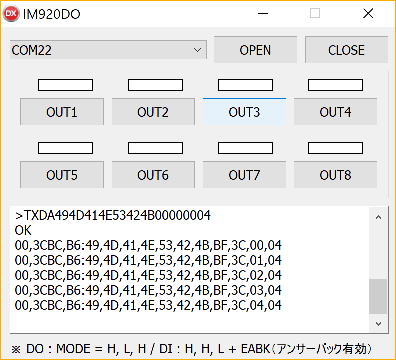Click the TXDA command line in log

coord(113,215)
